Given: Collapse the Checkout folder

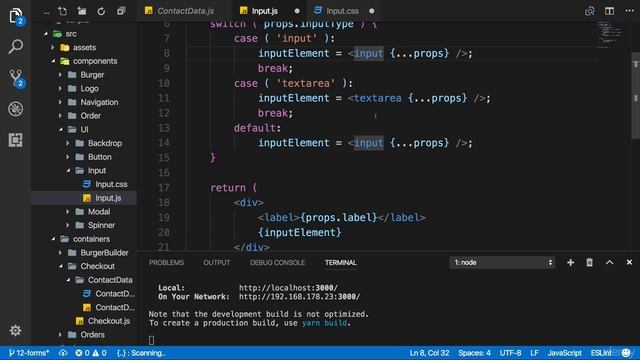Looking at the screenshot, I should (x=97, y=266).
